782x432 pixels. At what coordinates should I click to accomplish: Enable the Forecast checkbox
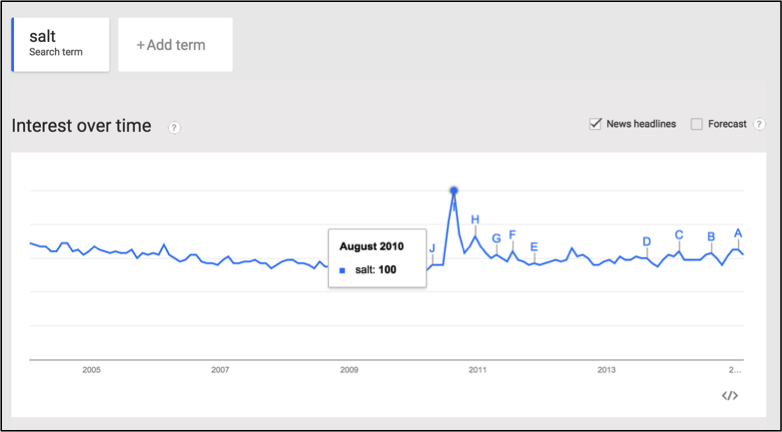[x=696, y=124]
